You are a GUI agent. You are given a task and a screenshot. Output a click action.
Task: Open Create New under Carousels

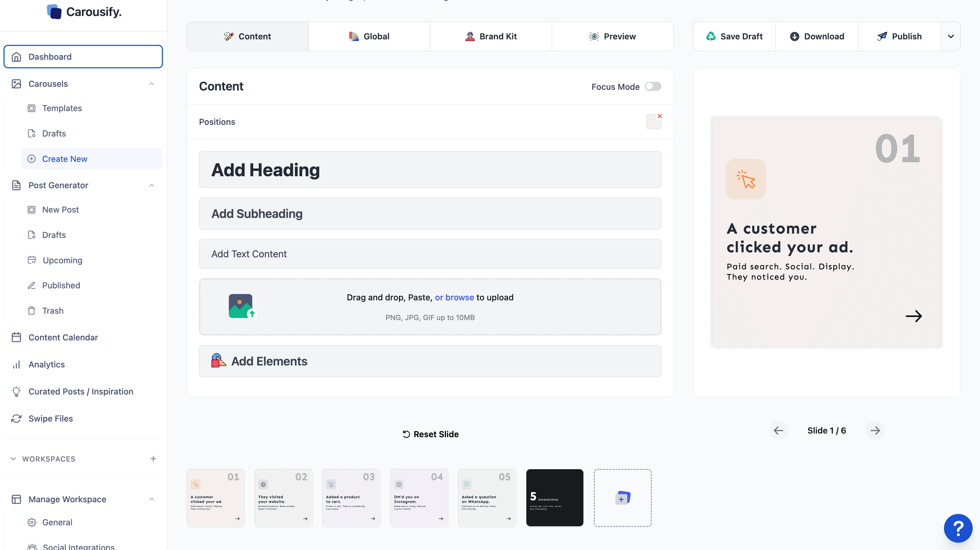coord(91,159)
